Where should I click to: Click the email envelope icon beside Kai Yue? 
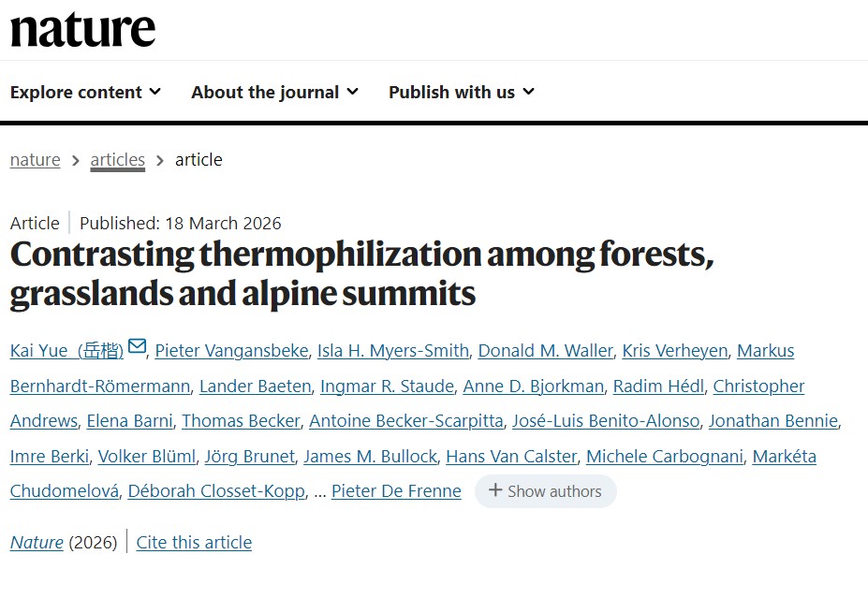(137, 347)
